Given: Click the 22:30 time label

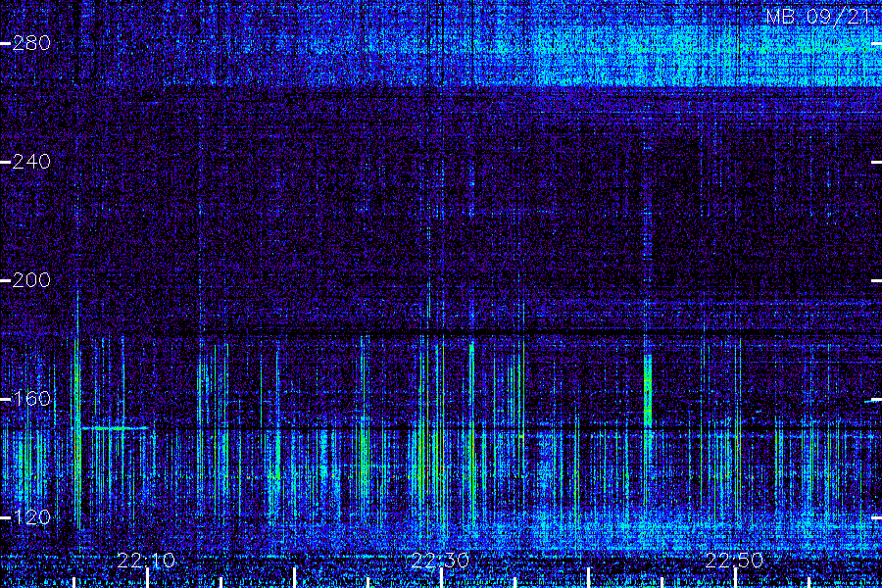Looking at the screenshot, I should [x=440, y=561].
